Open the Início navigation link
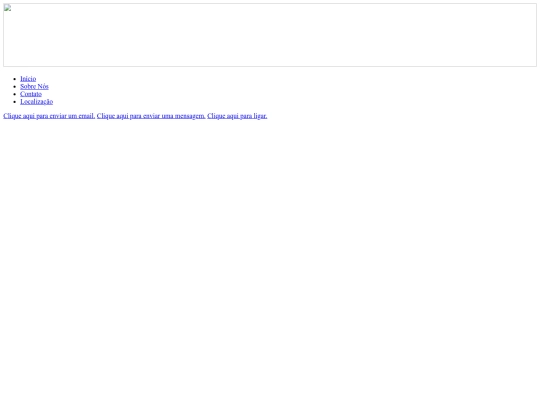Screen dimensions: 540x405 28,79
